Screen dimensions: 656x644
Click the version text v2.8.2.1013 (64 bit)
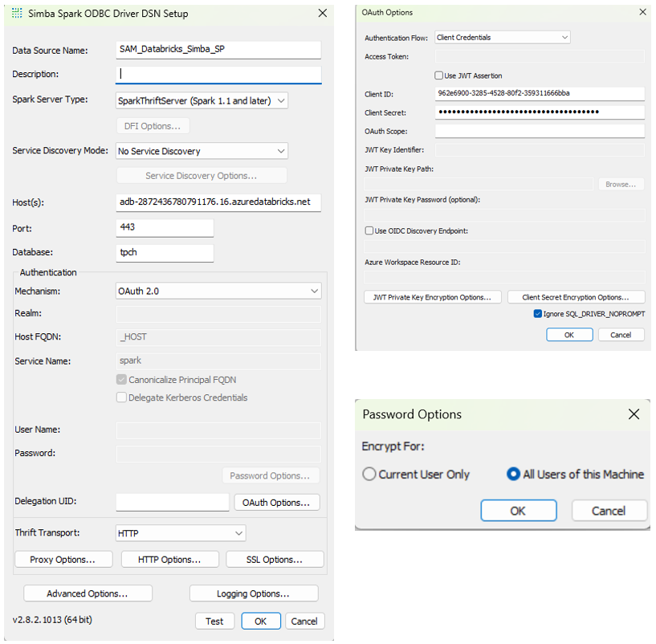[x=52, y=619]
